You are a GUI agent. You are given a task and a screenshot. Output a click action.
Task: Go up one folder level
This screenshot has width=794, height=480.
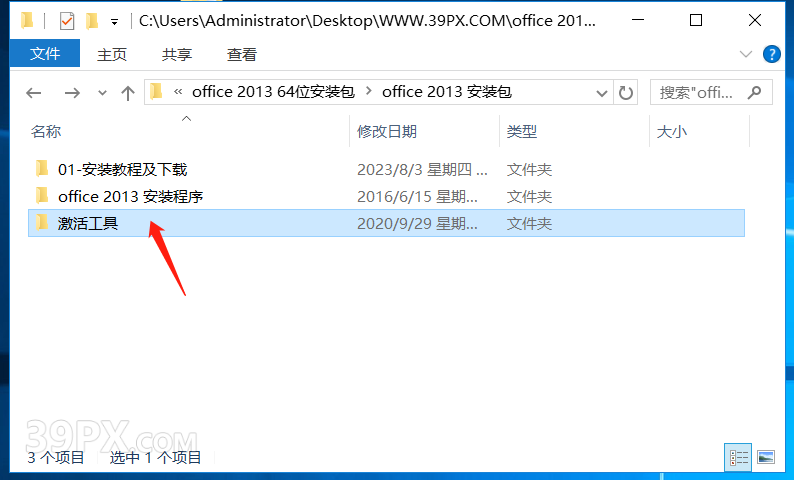point(128,93)
